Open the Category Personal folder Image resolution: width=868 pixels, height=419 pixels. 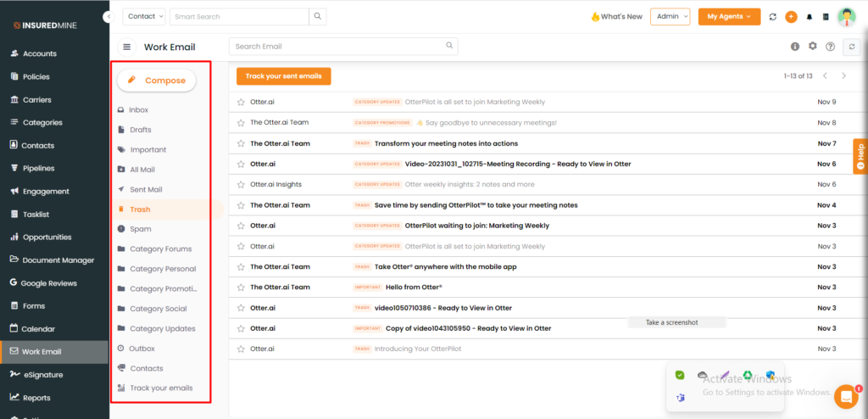[157, 269]
